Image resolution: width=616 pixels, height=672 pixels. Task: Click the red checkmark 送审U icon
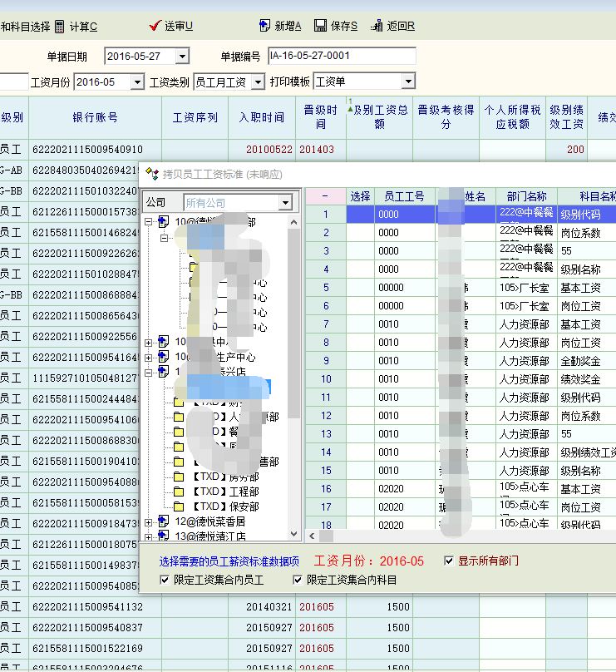click(x=155, y=26)
